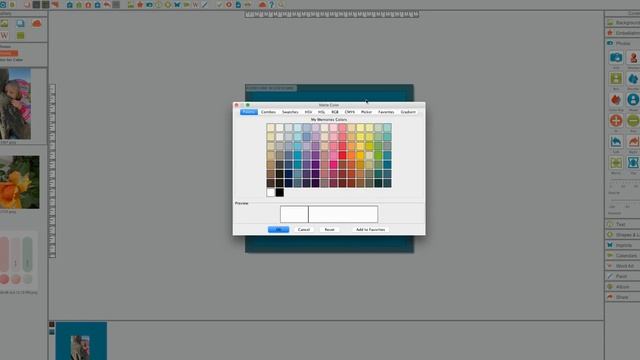640x360 pixels.
Task: Click the red star toolbar icon
Action: [x=140, y=5]
